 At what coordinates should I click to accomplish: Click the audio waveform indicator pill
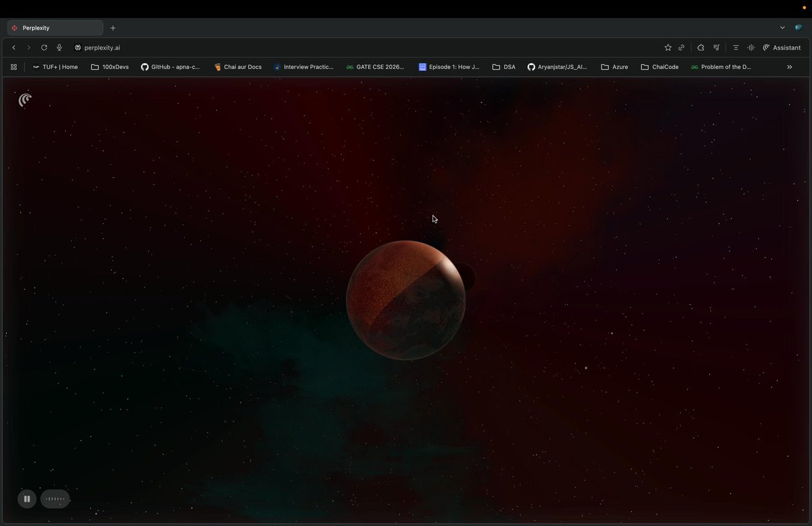coord(55,499)
